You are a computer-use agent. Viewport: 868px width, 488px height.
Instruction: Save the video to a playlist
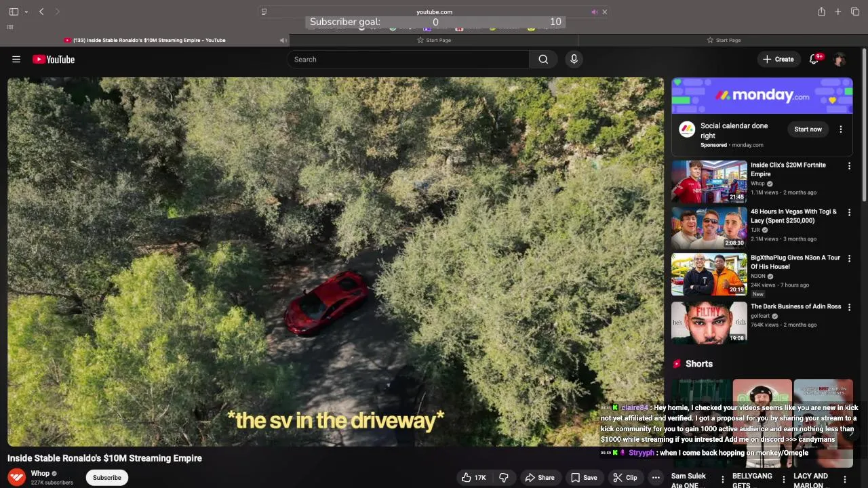[x=584, y=478]
